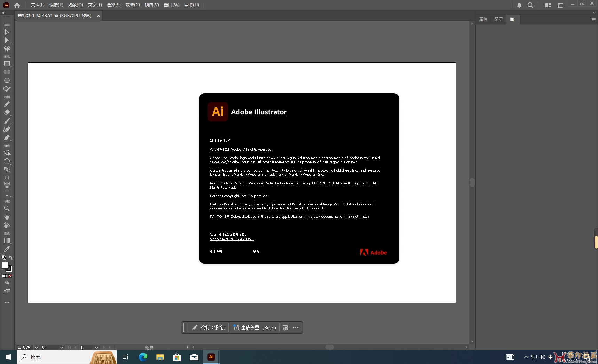Select the Rectangle shape tool
This screenshot has height=364, width=598.
coord(7,64)
